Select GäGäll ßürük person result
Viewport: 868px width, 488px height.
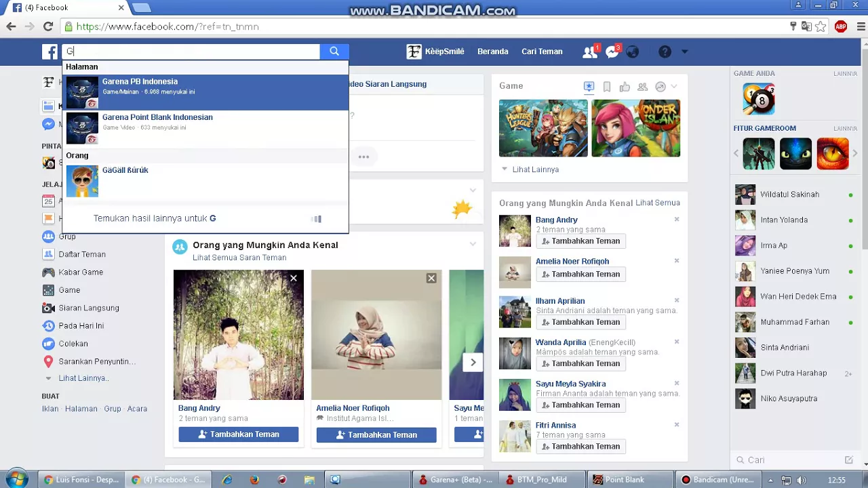point(205,181)
